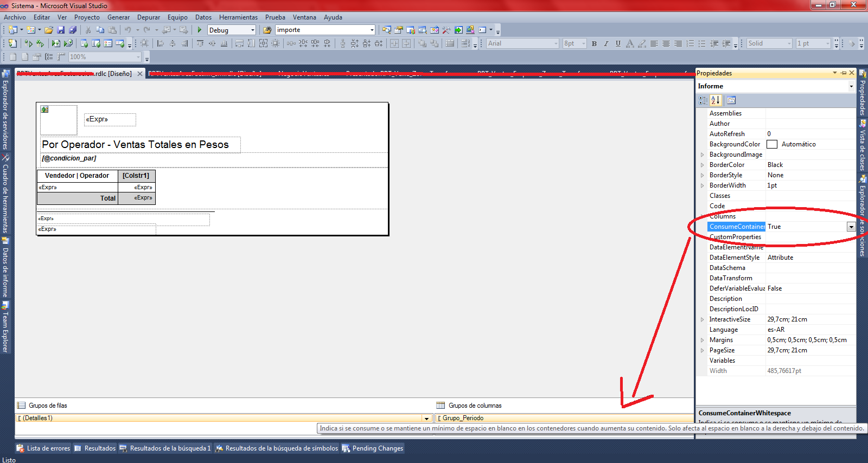Open Pending Changes tab
The image size is (868, 463).
point(373,448)
